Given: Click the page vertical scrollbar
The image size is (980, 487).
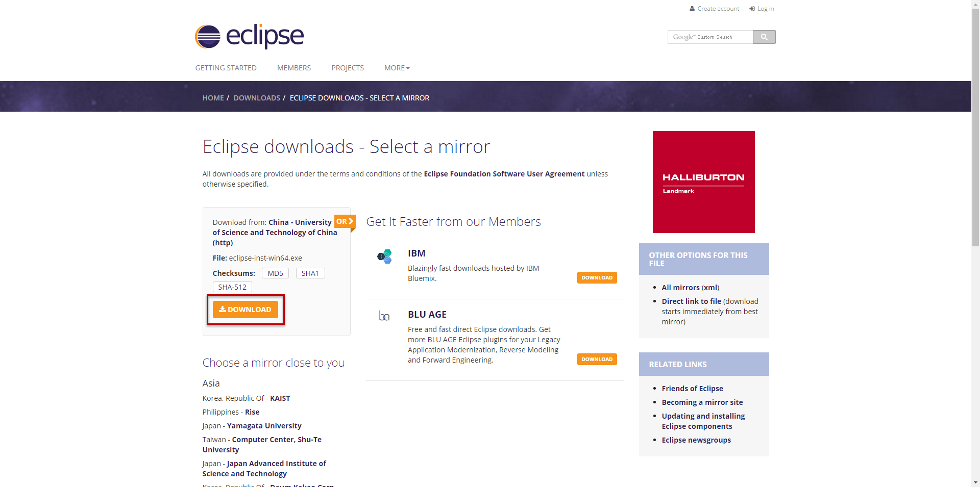Looking at the screenshot, I should pos(975,127).
